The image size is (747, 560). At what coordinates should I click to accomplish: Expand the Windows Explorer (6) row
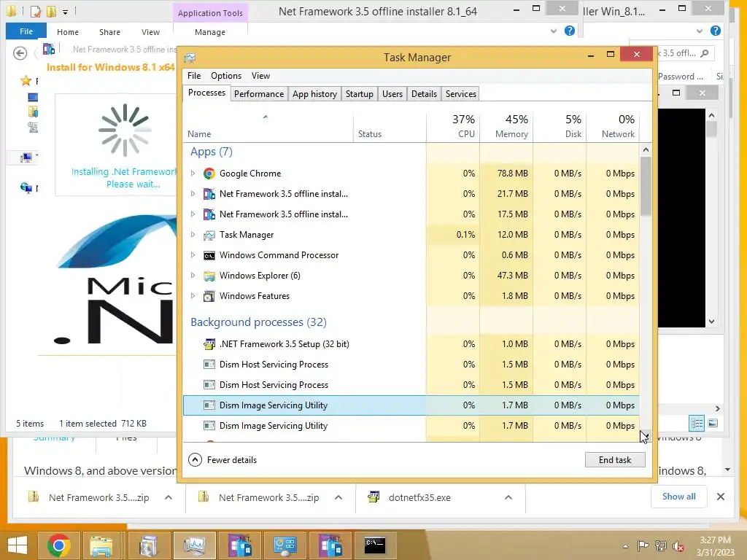click(193, 276)
